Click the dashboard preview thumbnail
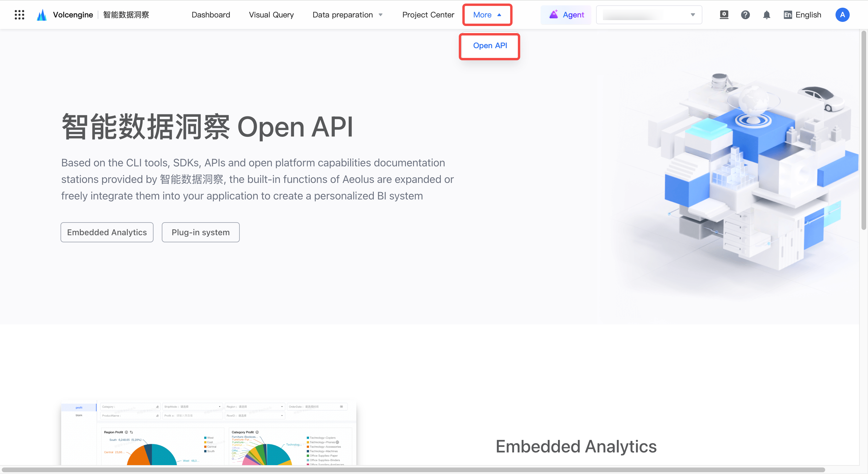This screenshot has width=868, height=474. tap(208, 433)
